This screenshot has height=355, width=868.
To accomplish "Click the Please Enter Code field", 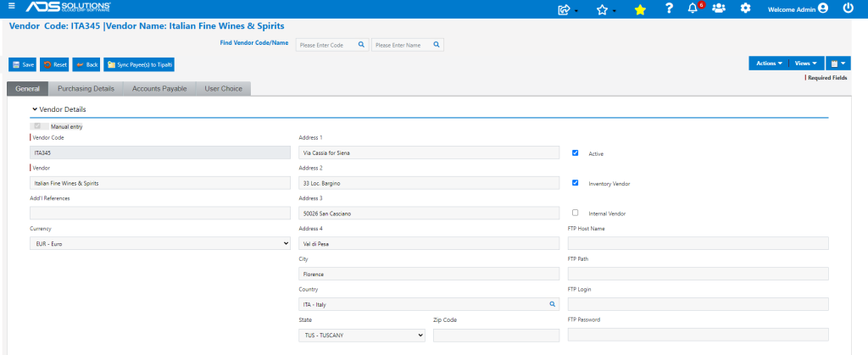I will [x=332, y=45].
